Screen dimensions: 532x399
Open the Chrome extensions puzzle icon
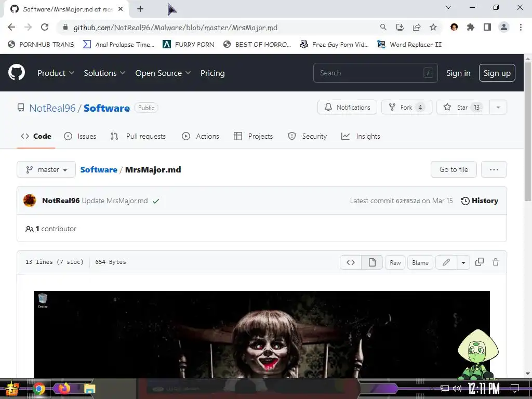tap(471, 27)
